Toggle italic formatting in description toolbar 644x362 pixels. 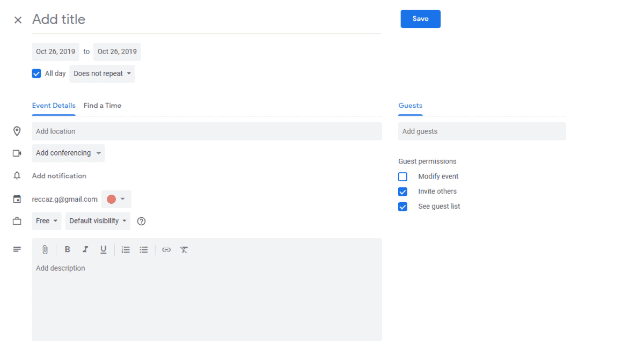pyautogui.click(x=85, y=250)
